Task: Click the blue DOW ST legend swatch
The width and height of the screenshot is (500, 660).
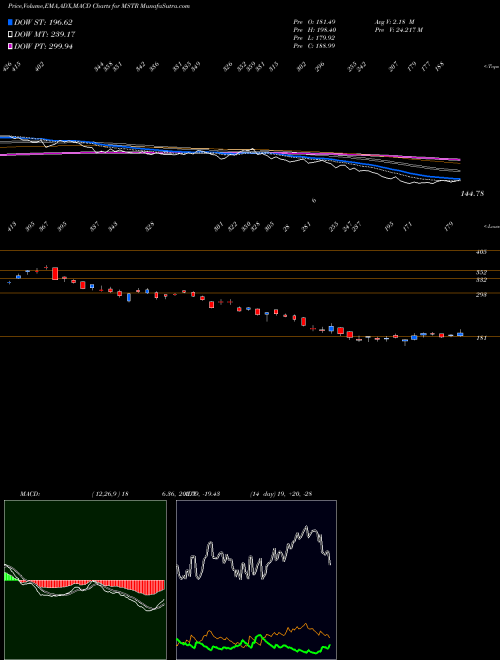Action: click(10, 22)
